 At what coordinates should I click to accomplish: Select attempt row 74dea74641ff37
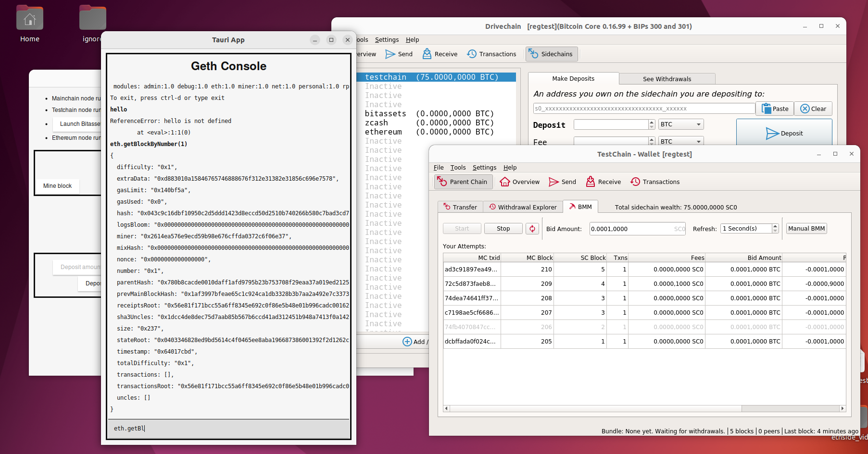(644, 298)
